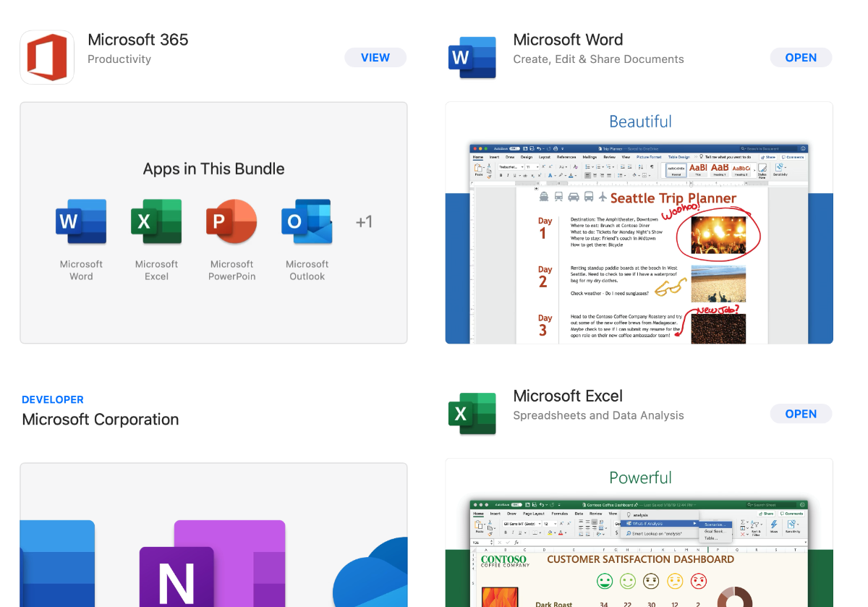868x607 pixels.
Task: Click the "Microsoft Excel" label under the bundle icon
Action: [156, 270]
